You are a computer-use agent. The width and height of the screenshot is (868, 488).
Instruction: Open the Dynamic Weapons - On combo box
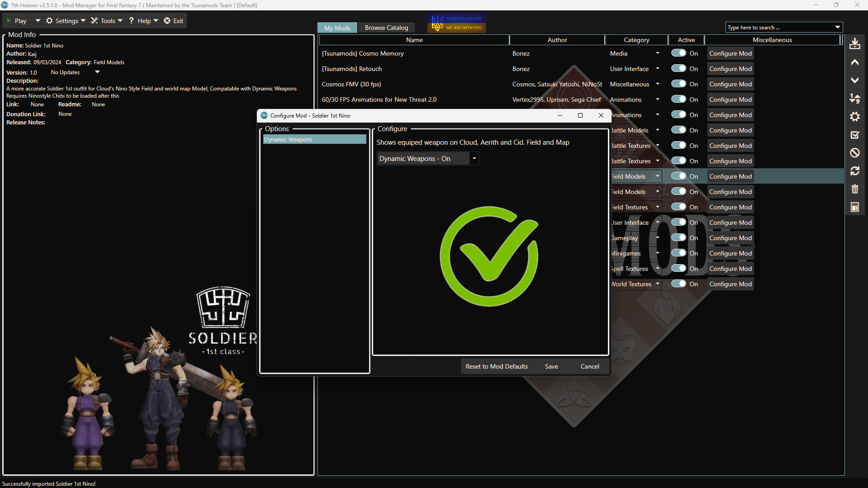(428, 159)
